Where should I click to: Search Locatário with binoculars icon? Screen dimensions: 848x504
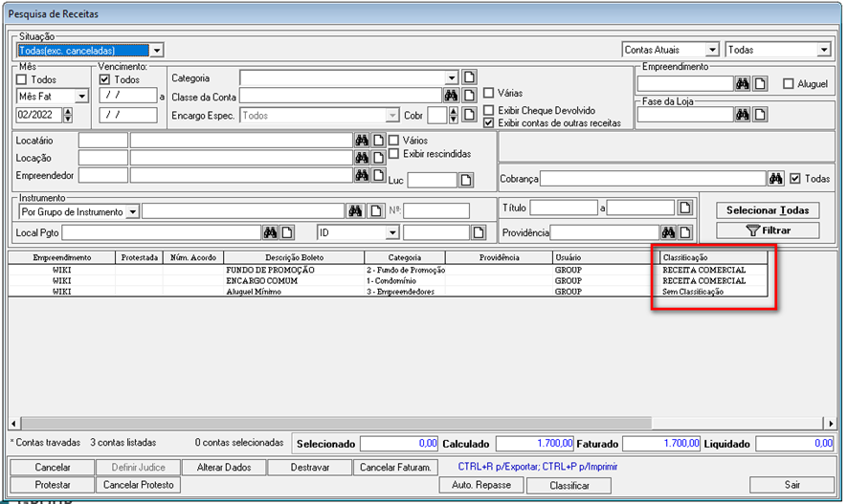pos(362,141)
